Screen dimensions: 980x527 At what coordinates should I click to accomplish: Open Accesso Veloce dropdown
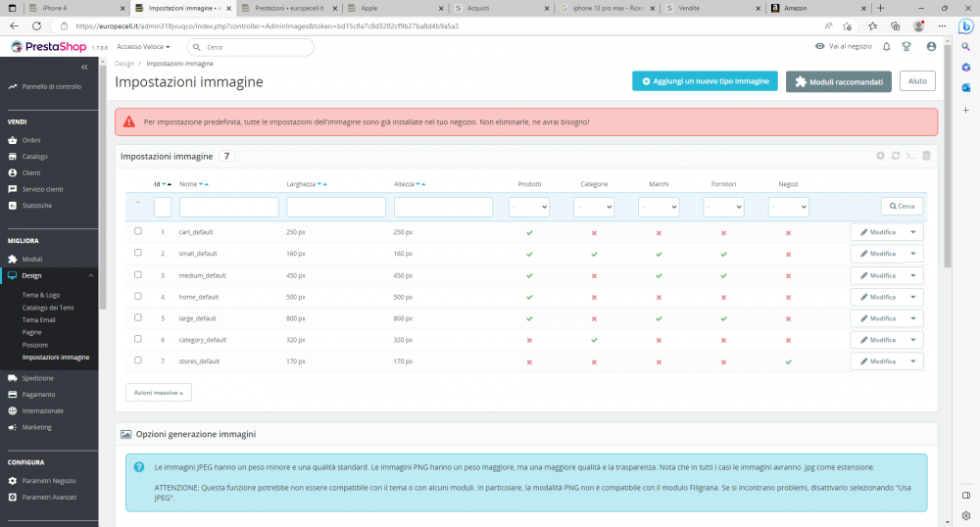pos(143,47)
